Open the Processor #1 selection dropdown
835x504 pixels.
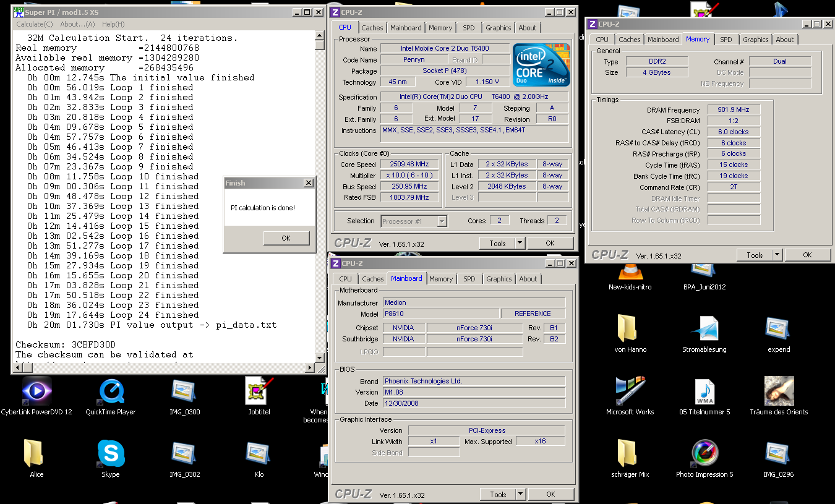414,221
